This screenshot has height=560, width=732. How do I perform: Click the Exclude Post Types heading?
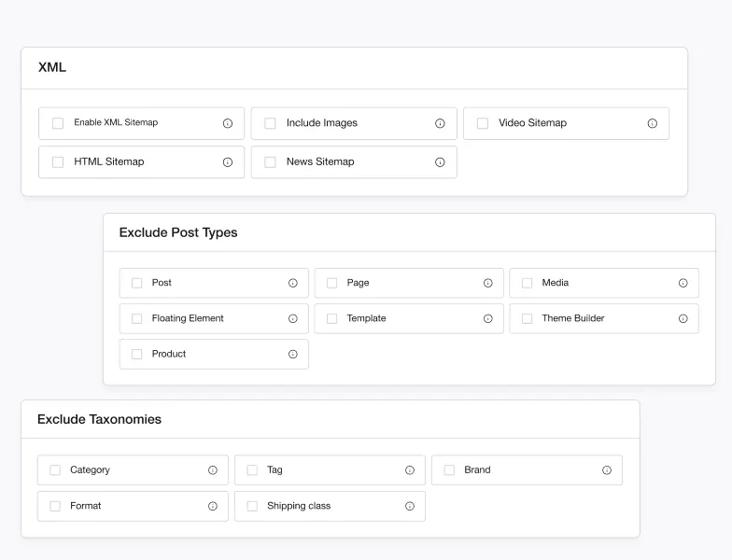(x=178, y=232)
